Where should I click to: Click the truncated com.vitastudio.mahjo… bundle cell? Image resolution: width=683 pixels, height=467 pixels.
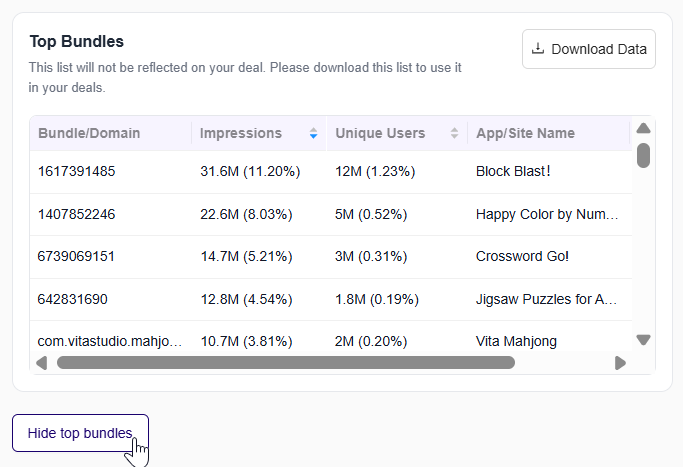(x=110, y=341)
